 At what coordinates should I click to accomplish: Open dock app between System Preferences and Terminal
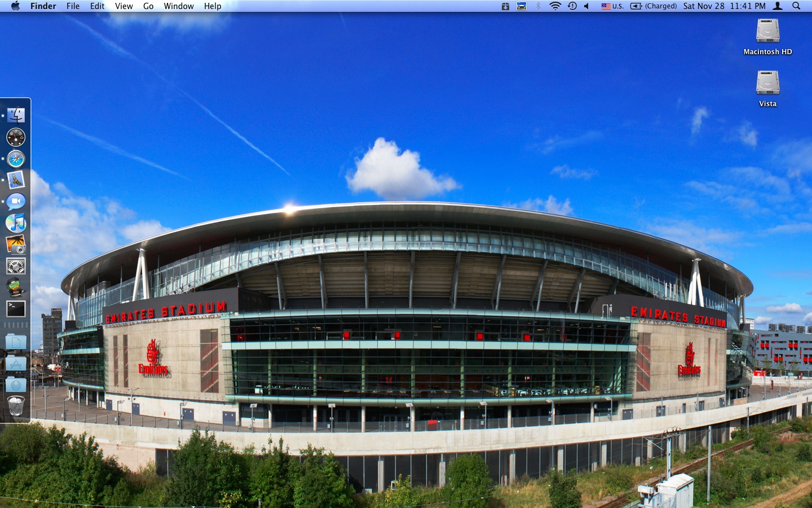(x=16, y=287)
